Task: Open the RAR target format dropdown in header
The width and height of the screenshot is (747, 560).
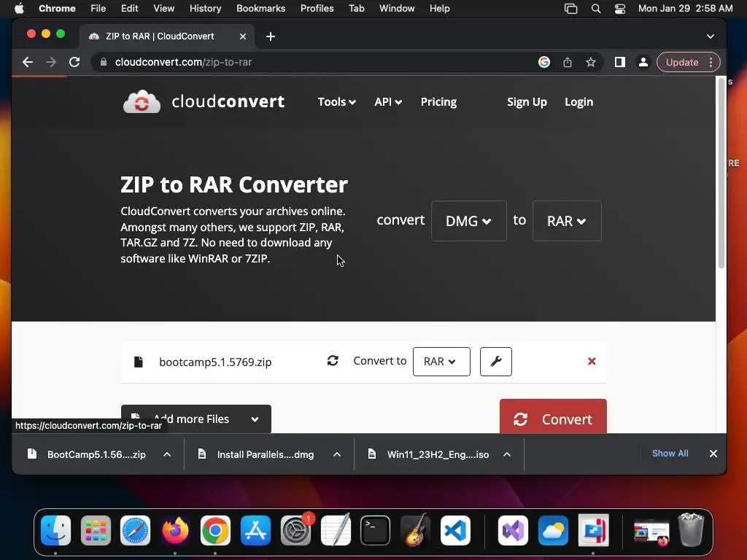Action: click(x=567, y=221)
